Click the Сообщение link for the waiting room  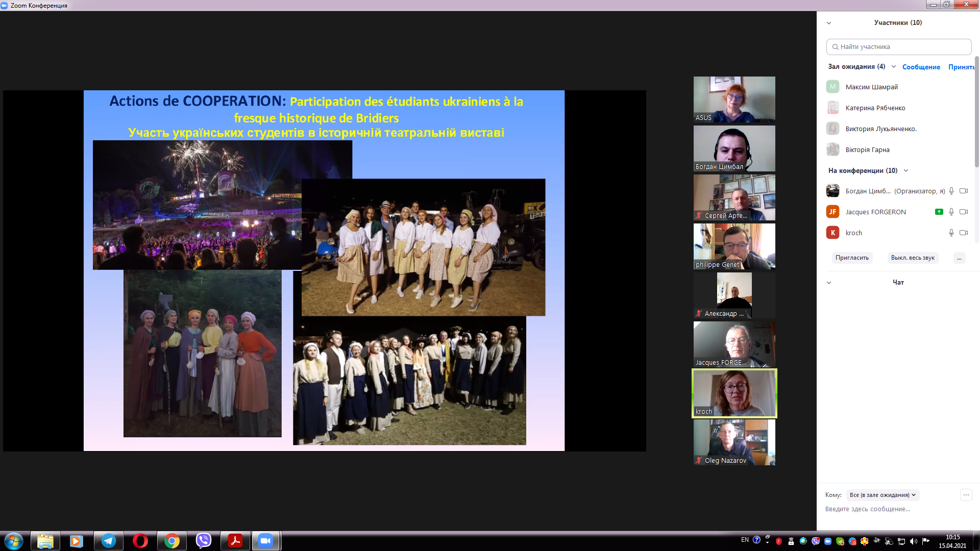coord(921,67)
